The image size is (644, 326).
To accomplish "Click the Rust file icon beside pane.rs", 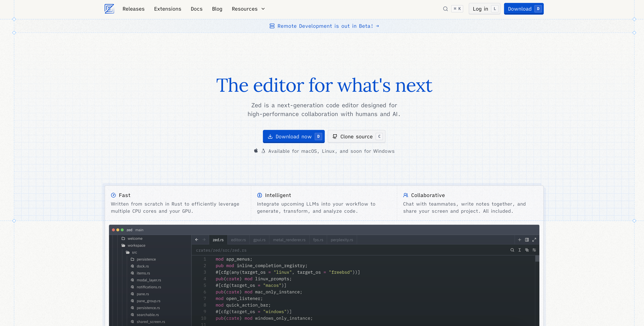I will (132, 294).
